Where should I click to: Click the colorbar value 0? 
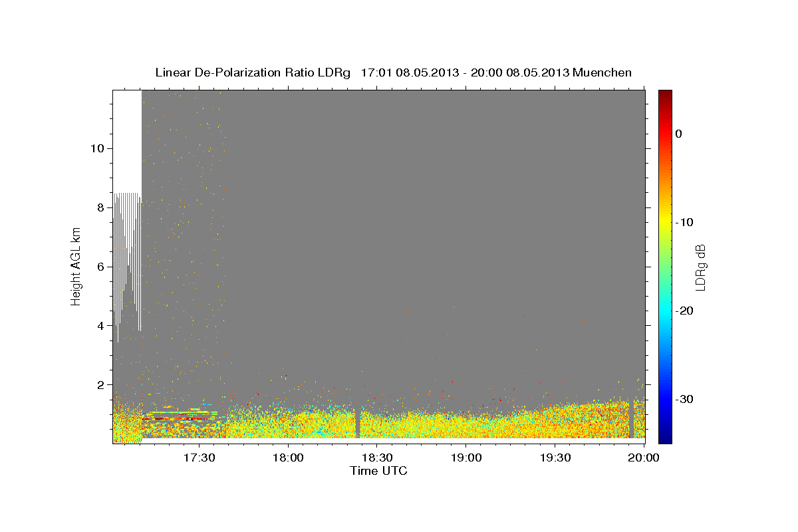point(678,134)
